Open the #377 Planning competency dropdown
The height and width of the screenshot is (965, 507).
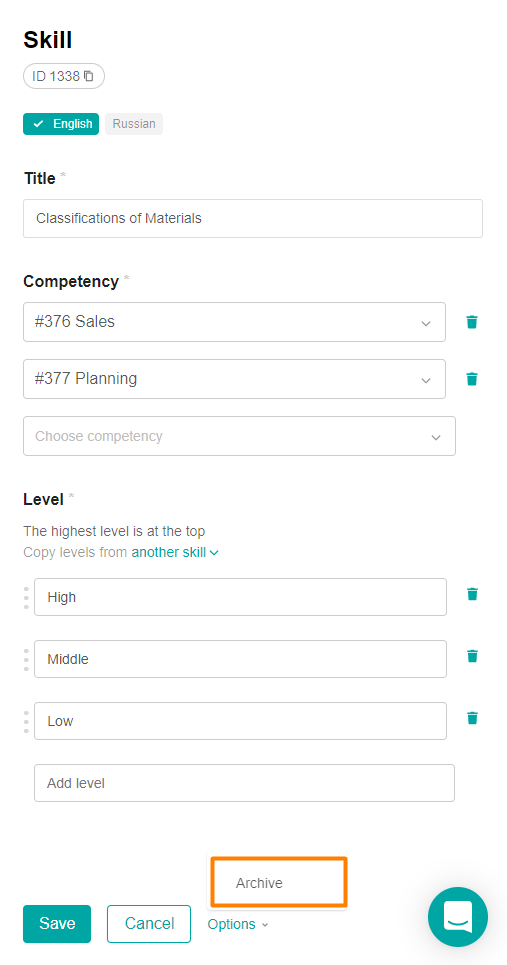pyautogui.click(x=234, y=378)
